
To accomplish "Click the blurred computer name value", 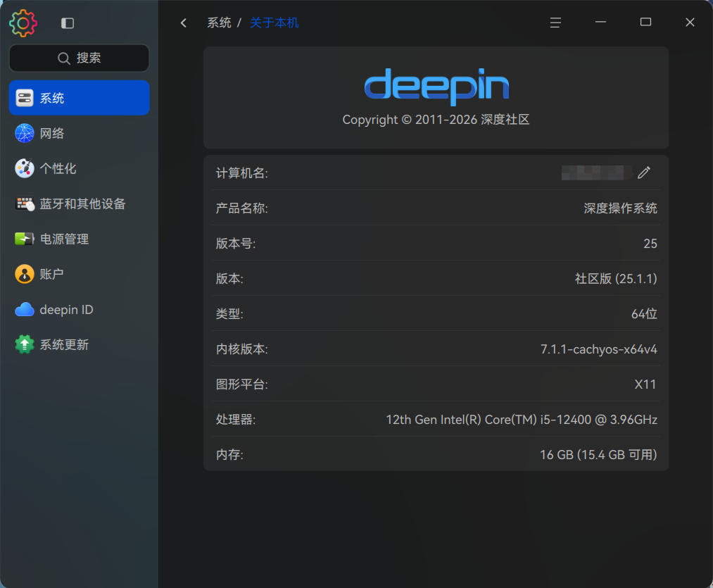I will pos(597,173).
